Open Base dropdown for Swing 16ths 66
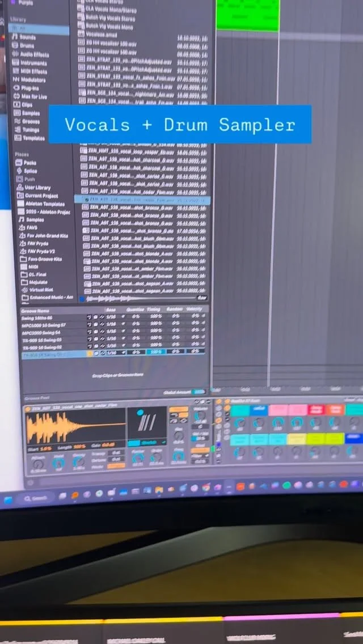The width and height of the screenshot is (363, 644). (115, 317)
